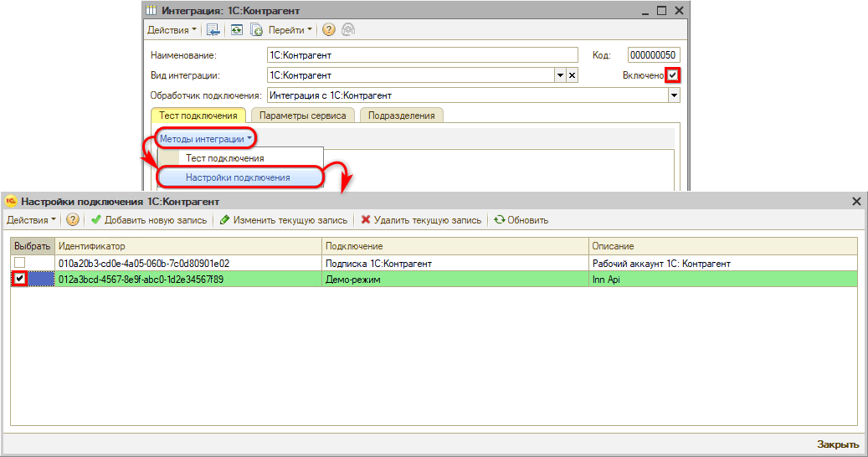Expand the Обработчик подключения dropdown
Image resolution: width=868 pixels, height=457 pixels.
674,95
